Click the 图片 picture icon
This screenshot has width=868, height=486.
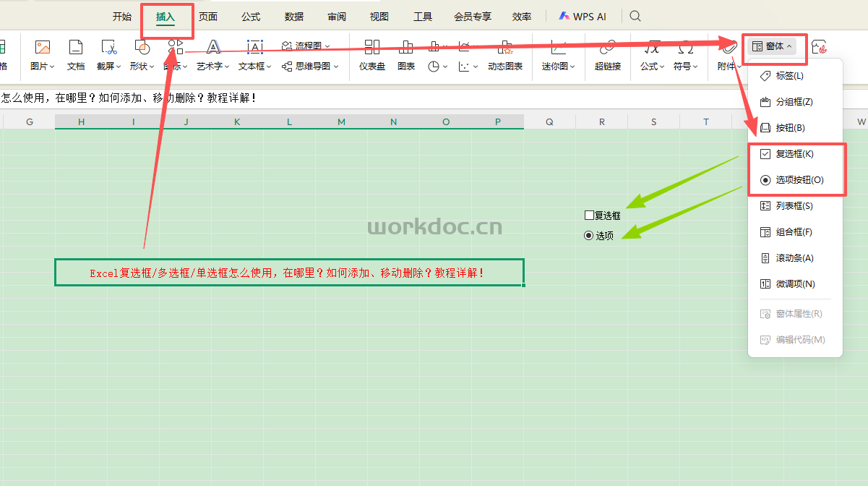43,48
